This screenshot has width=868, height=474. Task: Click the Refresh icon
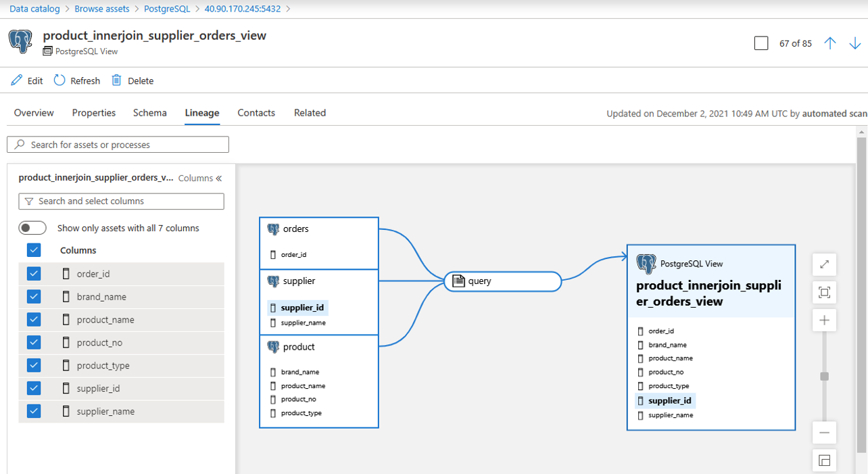point(59,80)
